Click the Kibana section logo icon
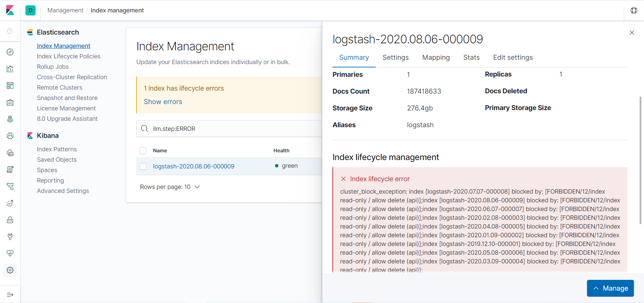 (30, 136)
